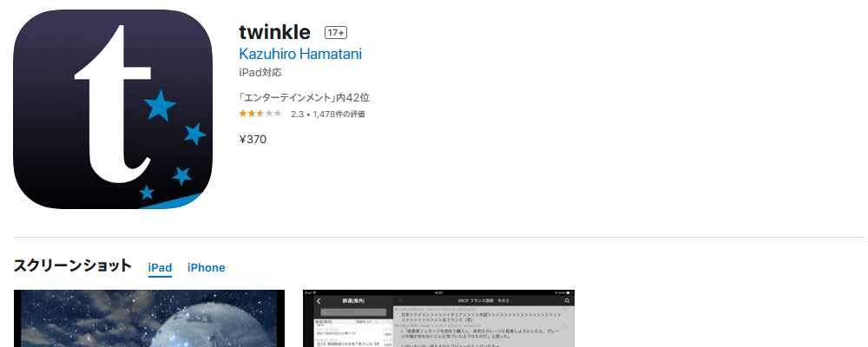
Task: Click the Wi-Fi indicator beside iPad label
Action: pos(314,292)
